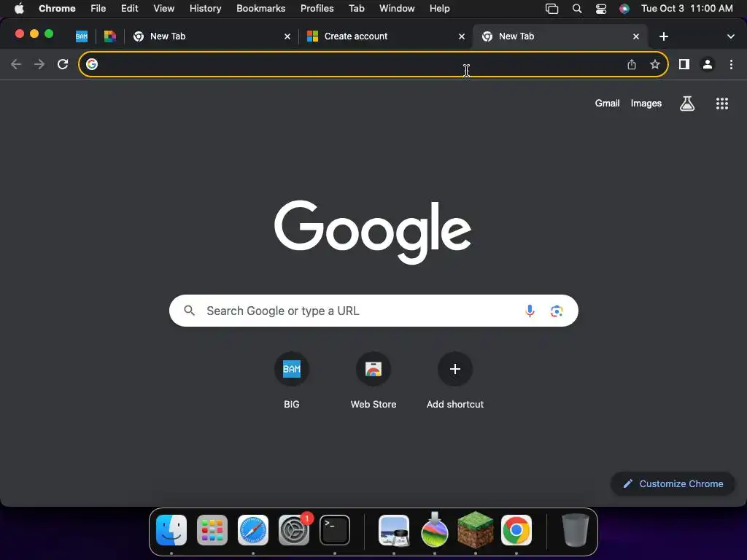This screenshot has width=747, height=560.
Task: Reload the current page
Action: (x=63, y=64)
